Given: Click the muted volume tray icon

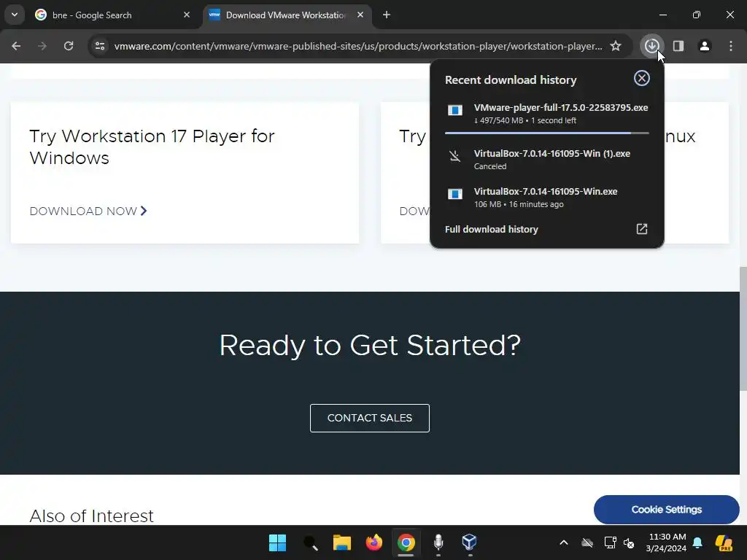Looking at the screenshot, I should pos(630,542).
